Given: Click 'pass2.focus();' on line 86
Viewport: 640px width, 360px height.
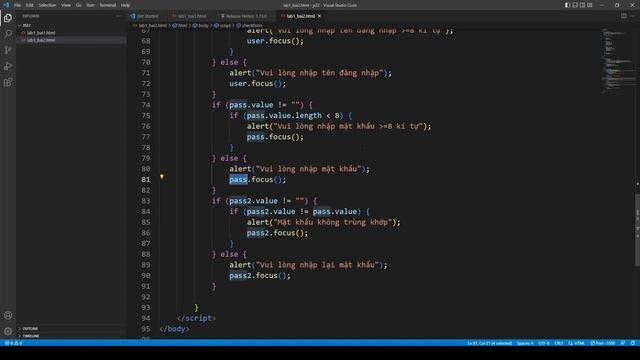Looking at the screenshot, I should 277,233.
